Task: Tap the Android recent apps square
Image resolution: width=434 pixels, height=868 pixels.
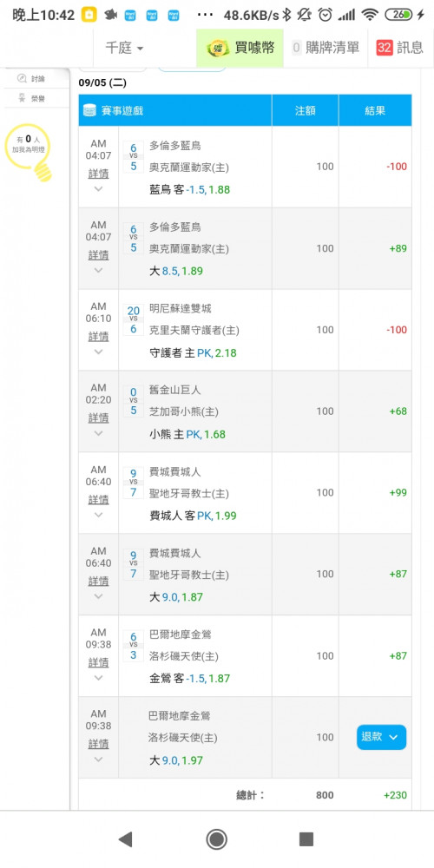Action: click(306, 839)
